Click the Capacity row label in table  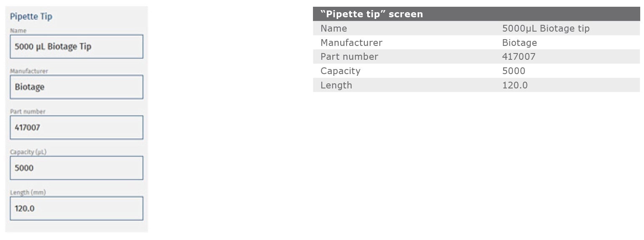[x=340, y=71]
